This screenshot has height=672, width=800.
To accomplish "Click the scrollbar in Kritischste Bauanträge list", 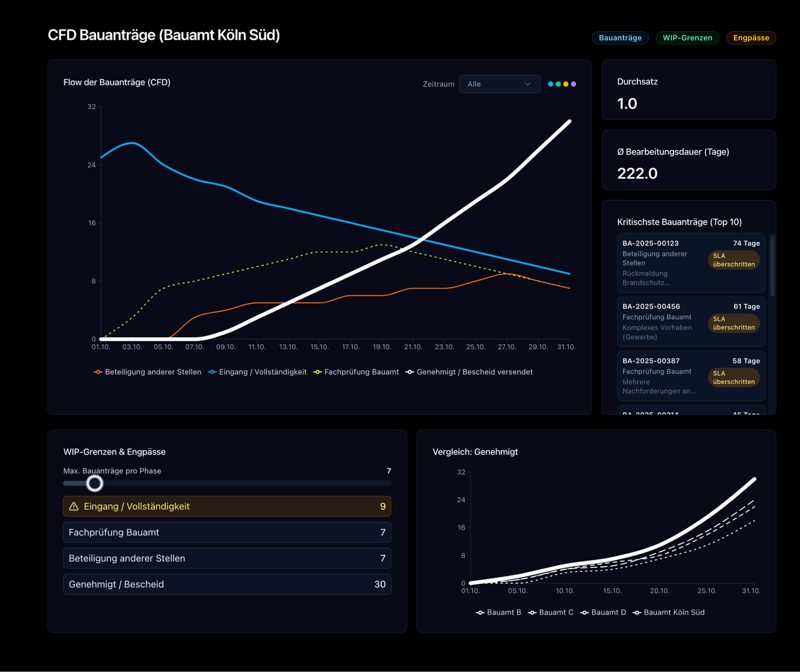I will [x=772, y=266].
